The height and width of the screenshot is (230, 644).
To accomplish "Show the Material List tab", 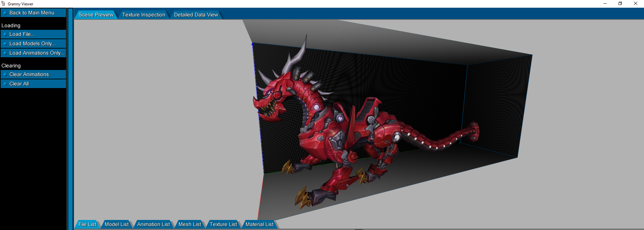I will (259, 224).
